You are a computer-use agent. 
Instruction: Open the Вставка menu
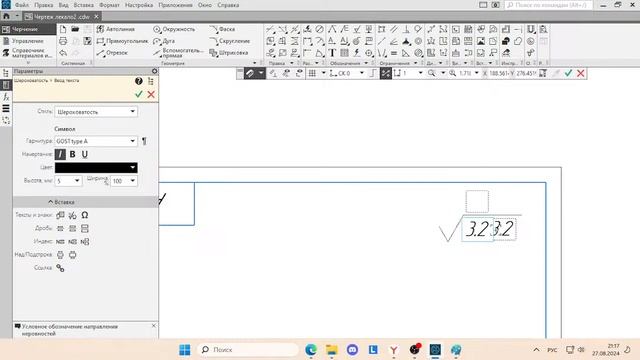point(84,5)
